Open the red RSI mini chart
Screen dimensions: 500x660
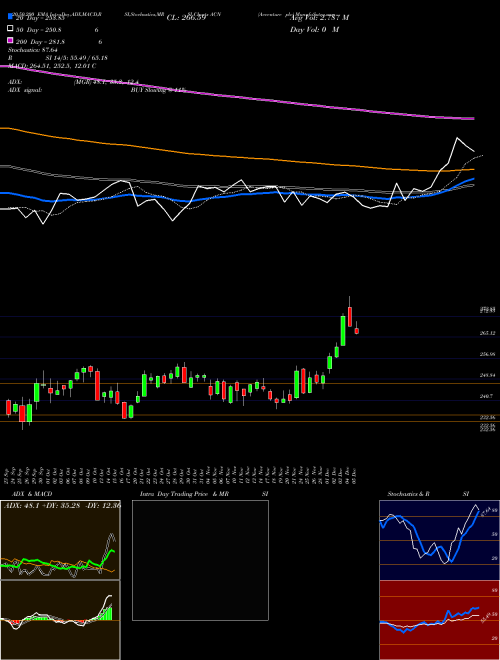click(x=439, y=620)
